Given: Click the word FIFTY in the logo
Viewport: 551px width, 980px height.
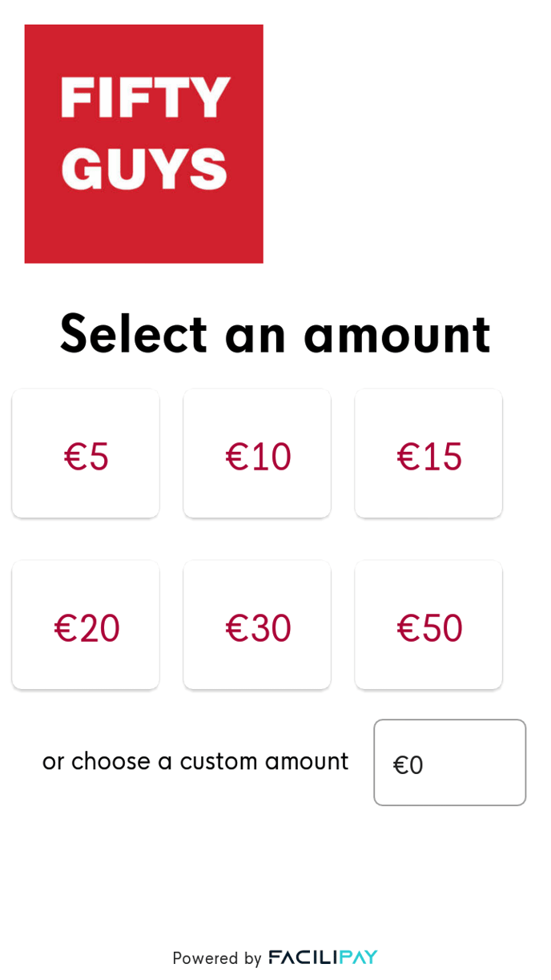Looking at the screenshot, I should (x=145, y=99).
